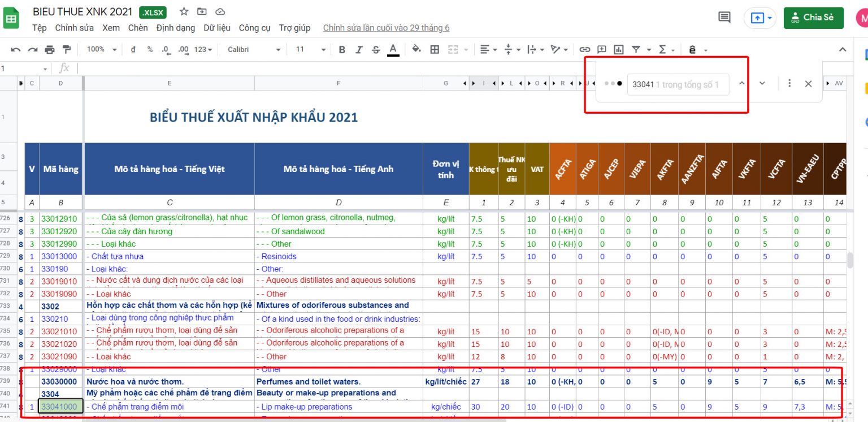Open the Calibri font dropdown

click(254, 50)
